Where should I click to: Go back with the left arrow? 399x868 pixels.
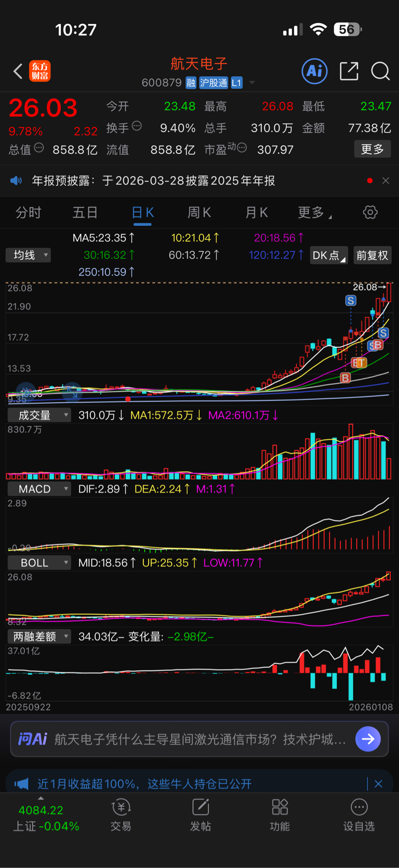(18, 71)
